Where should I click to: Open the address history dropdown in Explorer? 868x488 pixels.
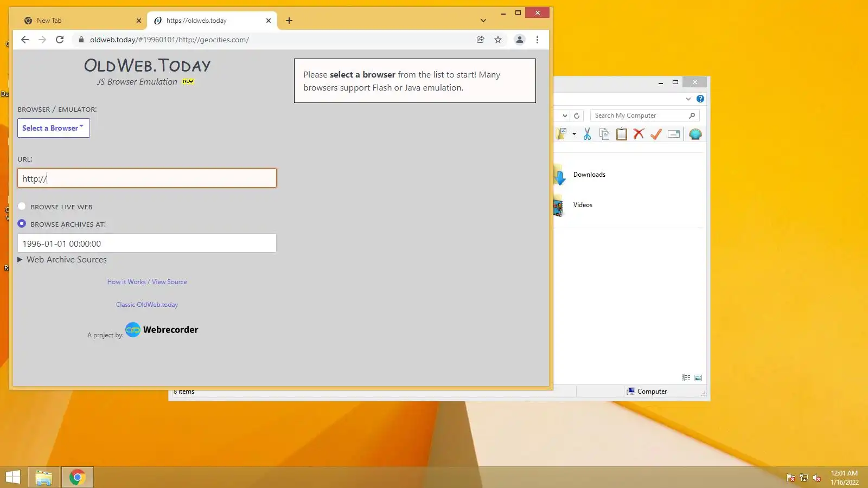tap(565, 115)
